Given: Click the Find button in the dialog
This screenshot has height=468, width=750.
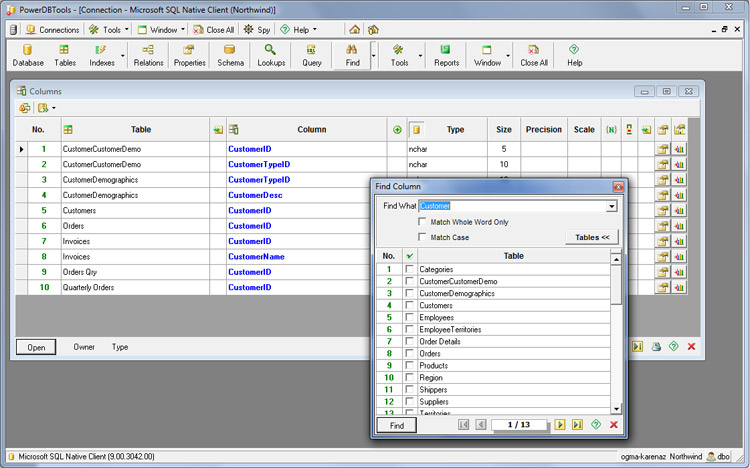Looking at the screenshot, I should click(x=396, y=425).
